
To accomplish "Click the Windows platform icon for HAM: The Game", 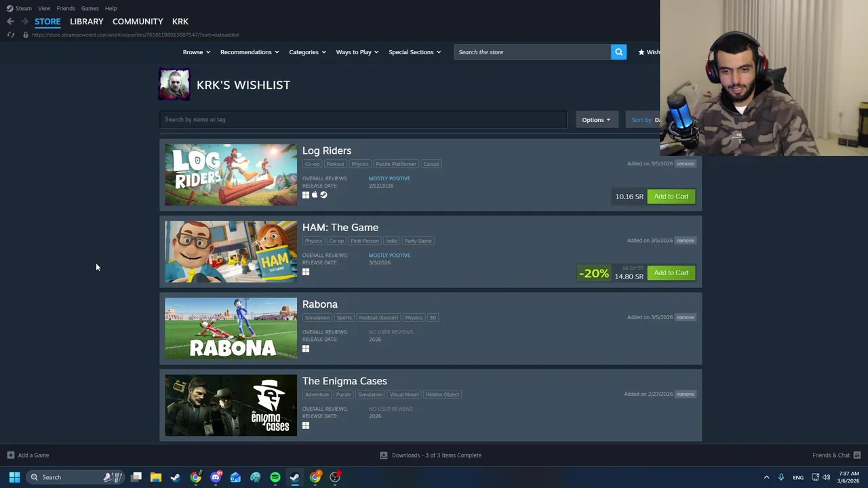I will click(306, 272).
